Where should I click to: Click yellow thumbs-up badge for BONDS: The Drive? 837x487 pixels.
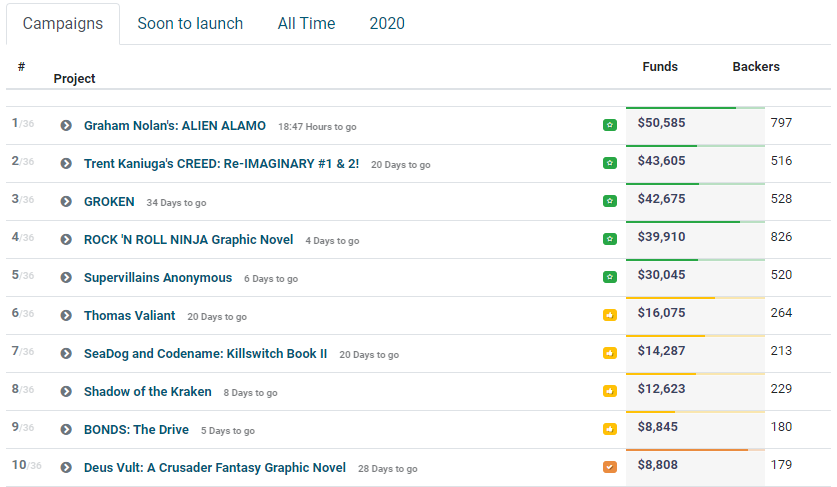point(610,429)
